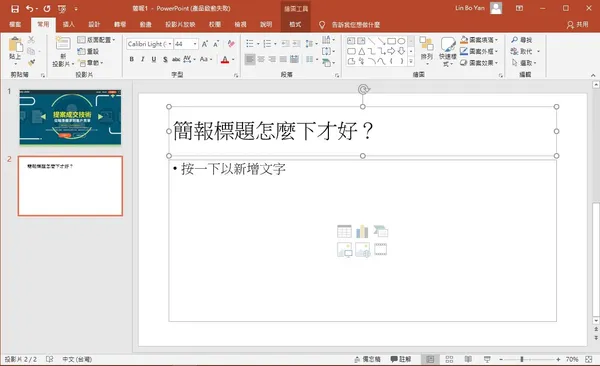Toggle italic formatting
Screen dimensions: 600x366
click(x=143, y=59)
